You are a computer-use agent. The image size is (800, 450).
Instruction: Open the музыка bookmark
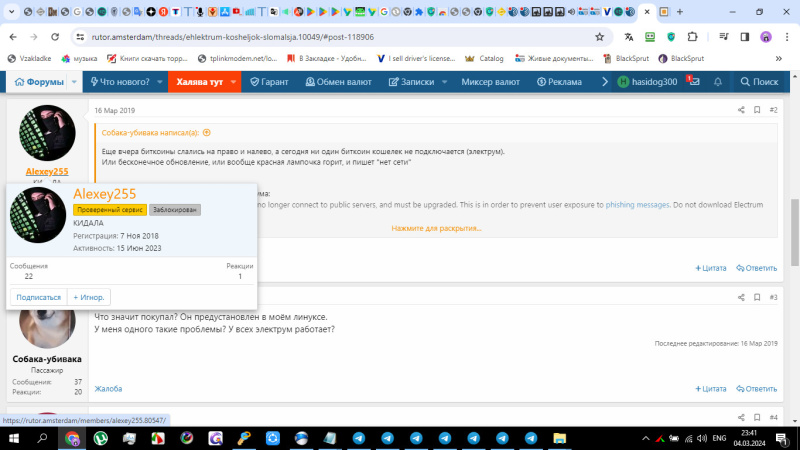pyautogui.click(x=79, y=59)
